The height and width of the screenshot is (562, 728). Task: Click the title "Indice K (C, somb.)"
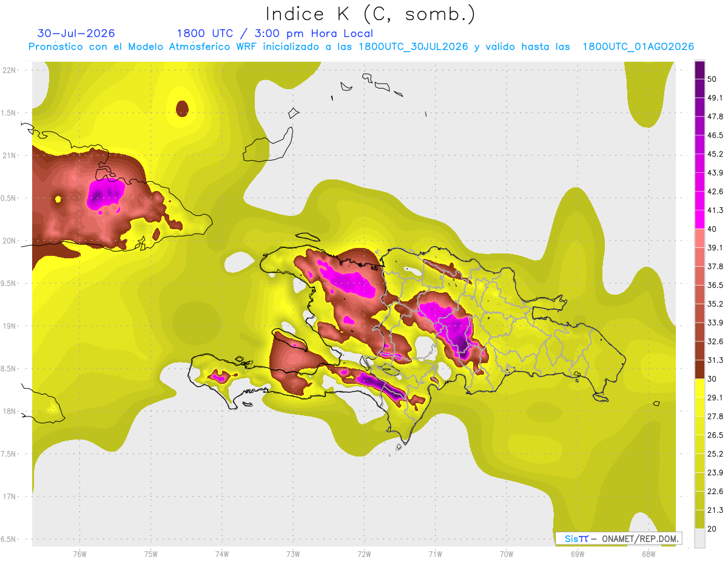pyautogui.click(x=370, y=14)
